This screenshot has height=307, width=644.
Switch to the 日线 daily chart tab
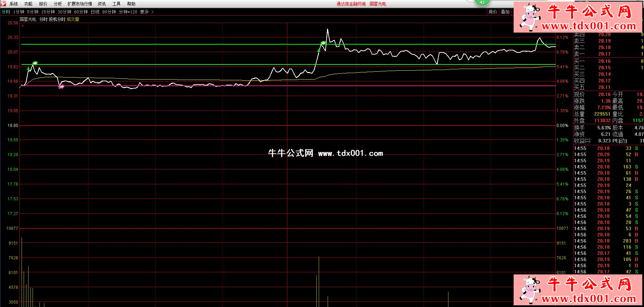click(x=95, y=12)
